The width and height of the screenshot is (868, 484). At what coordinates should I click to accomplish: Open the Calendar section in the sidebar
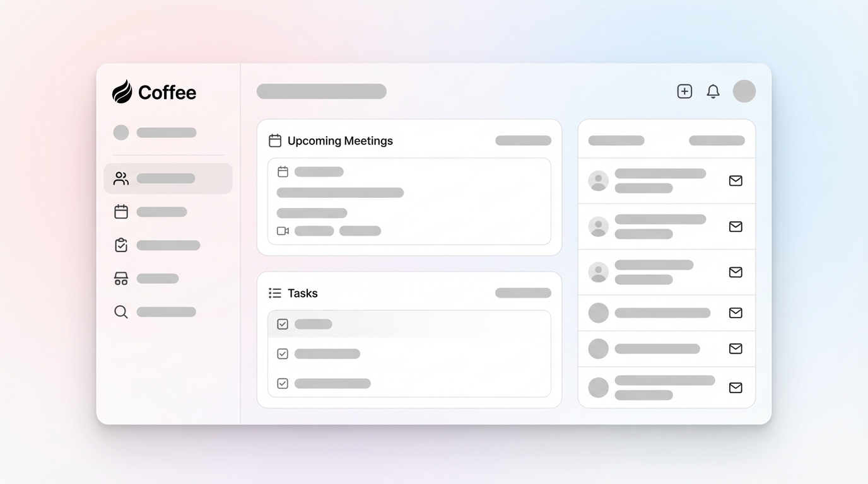(120, 211)
